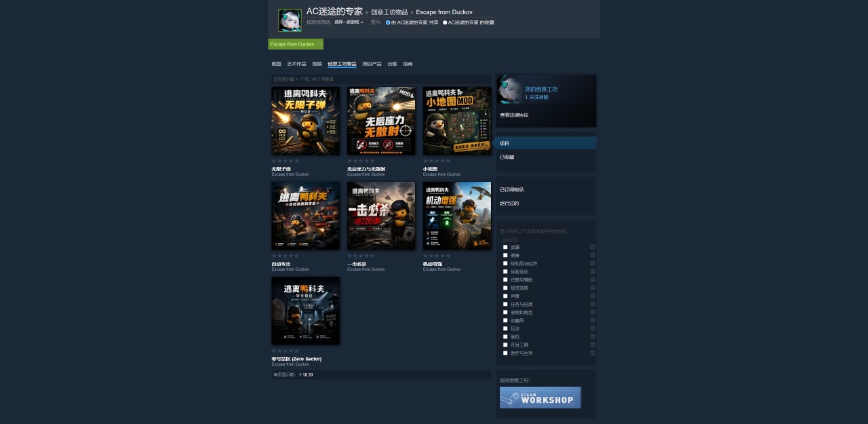
Task: Remove the Escape from Duckov filter tag
Action: tap(319, 44)
